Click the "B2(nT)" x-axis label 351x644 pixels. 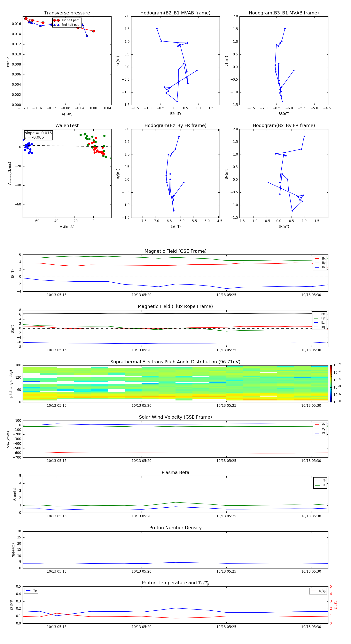click(175, 114)
